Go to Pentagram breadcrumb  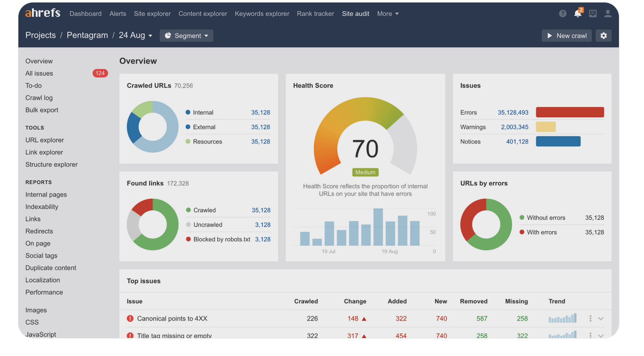coord(87,35)
